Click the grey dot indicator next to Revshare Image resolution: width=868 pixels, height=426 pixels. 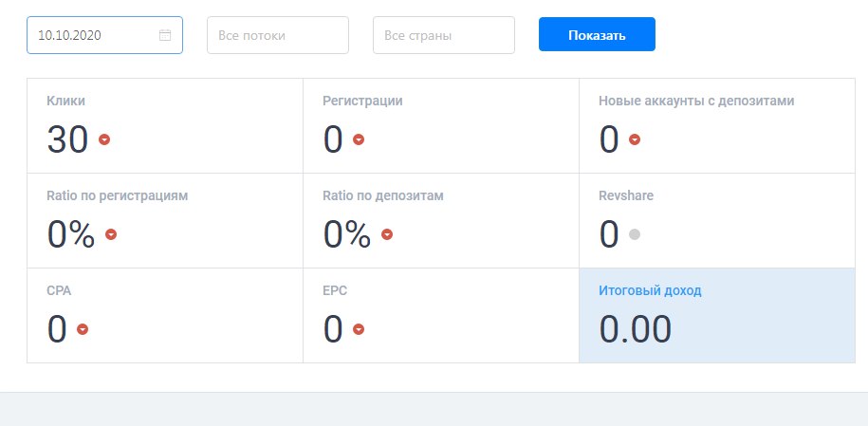pyautogui.click(x=635, y=234)
